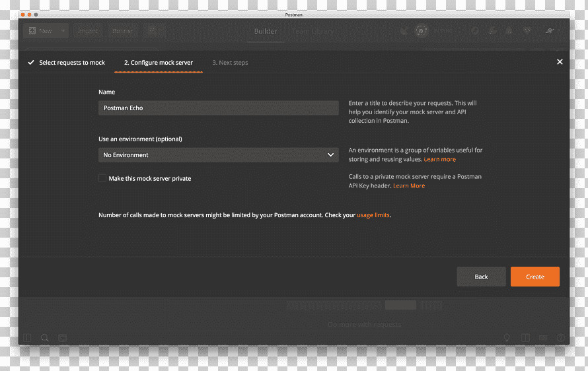588x371 pixels.
Task: Open the user avatar menu
Action: click(x=550, y=31)
